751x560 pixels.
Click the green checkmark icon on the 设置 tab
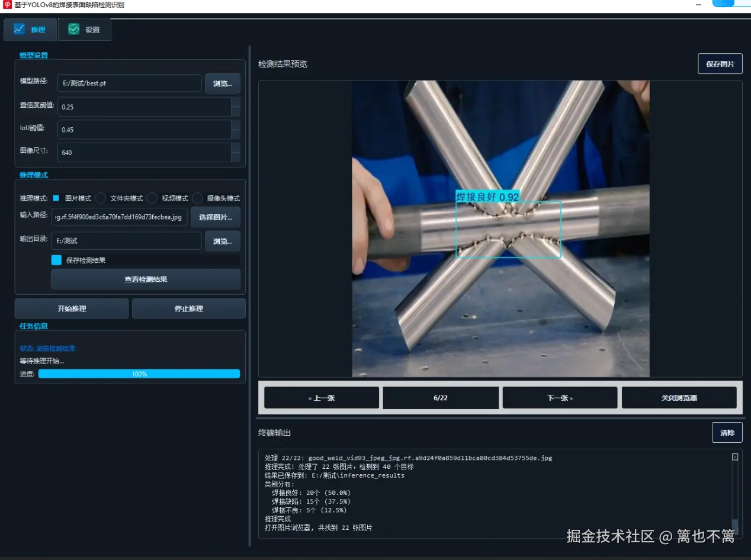tap(73, 29)
